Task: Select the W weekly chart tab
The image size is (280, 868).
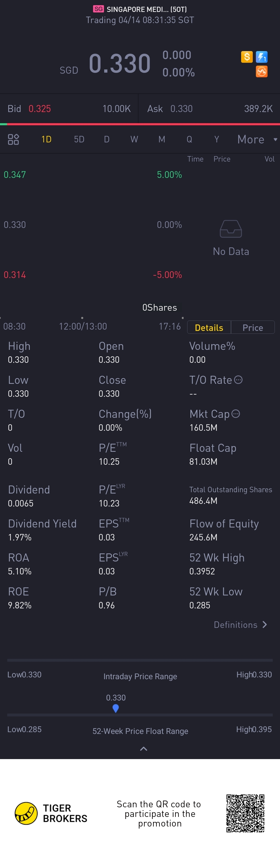Action: (134, 139)
